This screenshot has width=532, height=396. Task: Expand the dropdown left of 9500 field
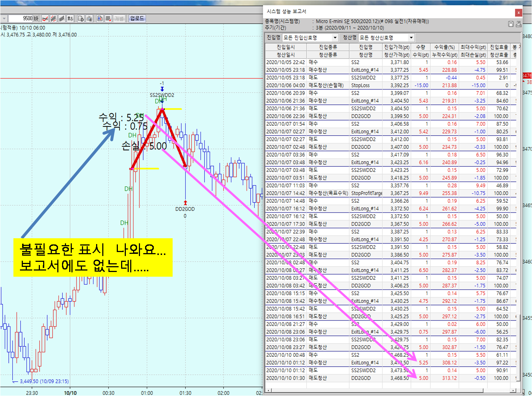(x=4, y=18)
